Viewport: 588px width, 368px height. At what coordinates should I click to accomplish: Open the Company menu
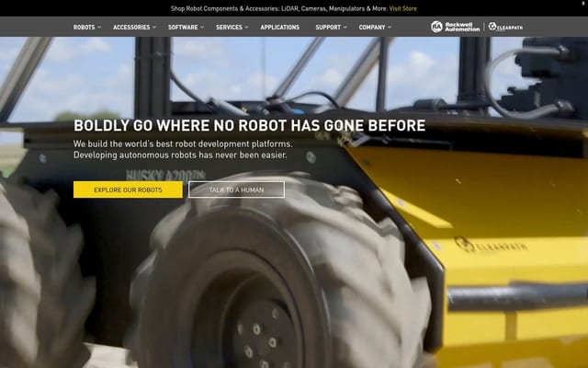(372, 27)
